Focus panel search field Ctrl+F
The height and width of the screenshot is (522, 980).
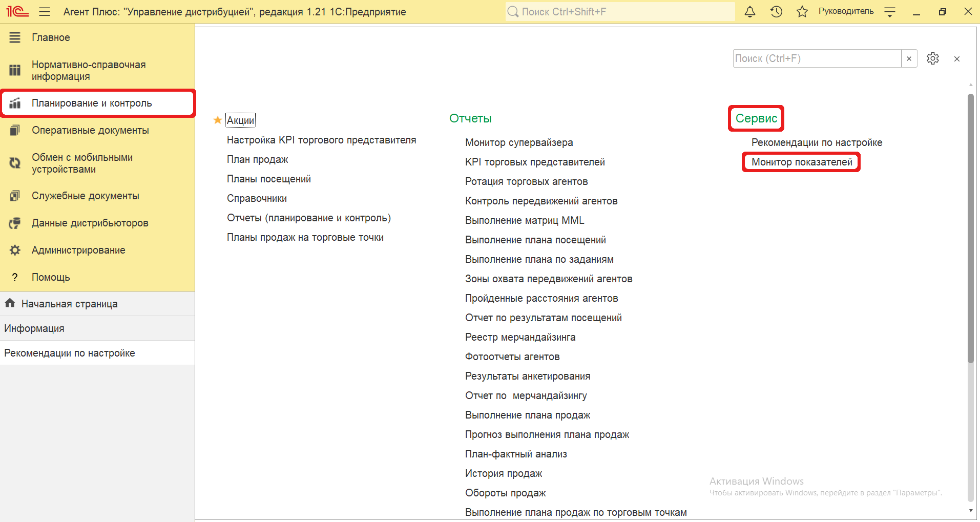pos(817,58)
